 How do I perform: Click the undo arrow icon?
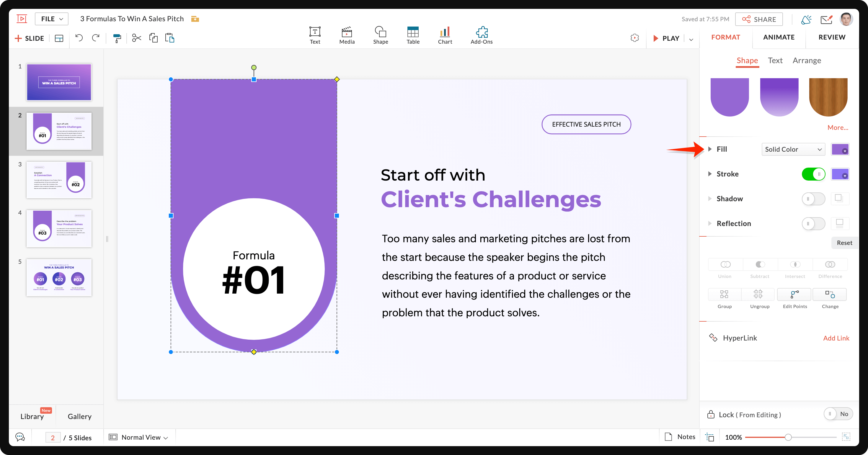(x=79, y=38)
